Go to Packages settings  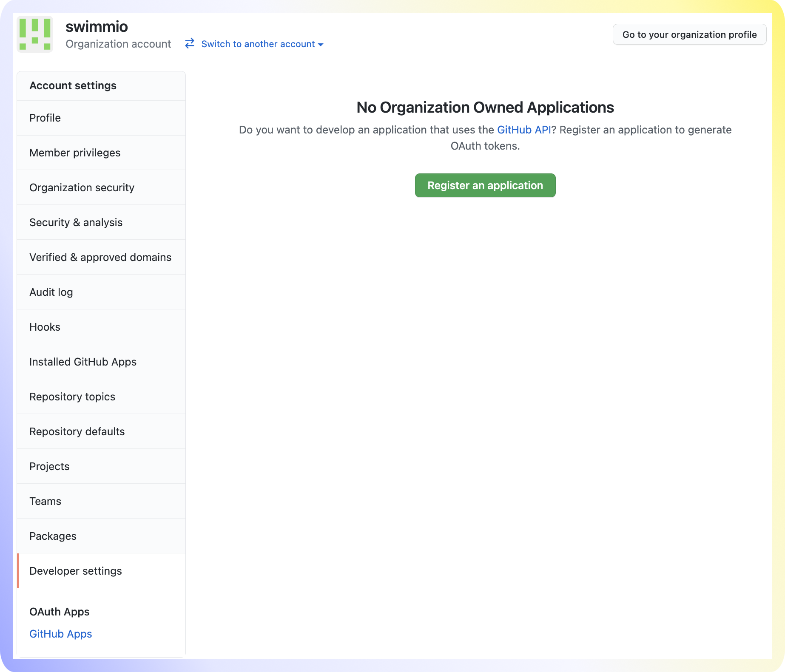tap(101, 536)
